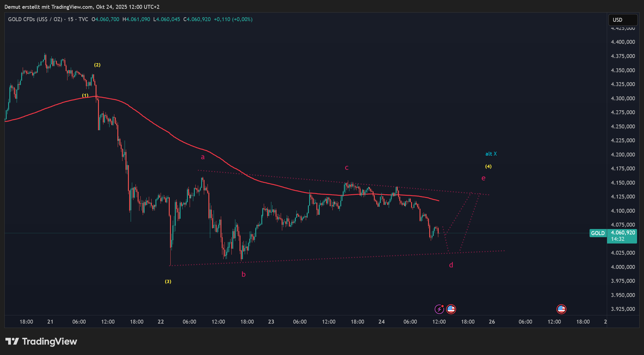Click the '24' date on time axis
644x355 pixels.
point(381,322)
